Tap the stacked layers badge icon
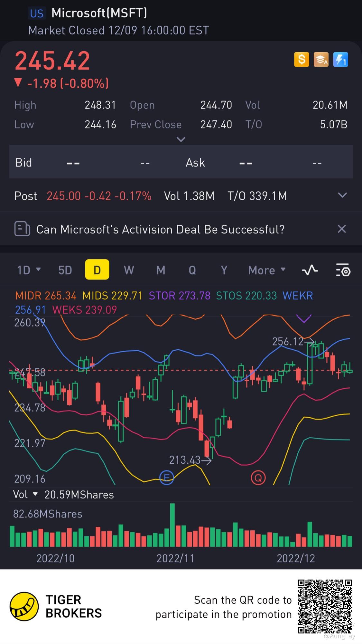This screenshot has width=362, height=644. coord(321,60)
